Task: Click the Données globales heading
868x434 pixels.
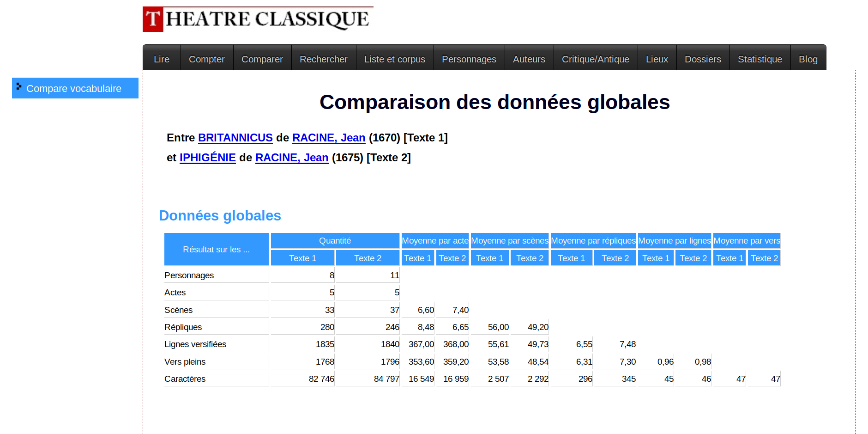Action: [x=220, y=215]
